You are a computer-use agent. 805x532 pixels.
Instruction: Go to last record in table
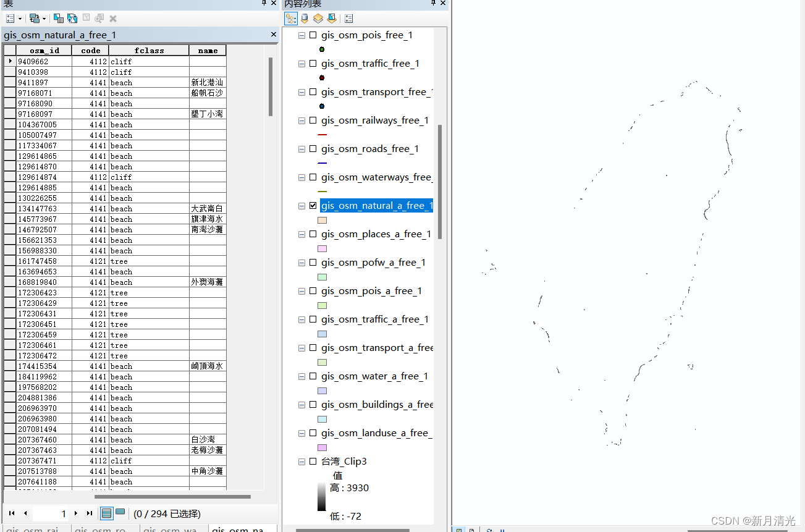[x=89, y=513]
